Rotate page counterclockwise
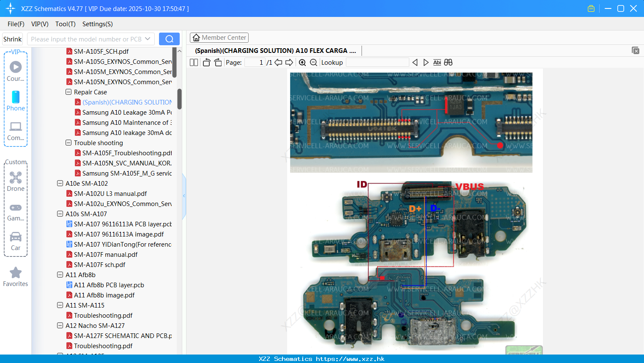This screenshot has height=363, width=644. [206, 62]
